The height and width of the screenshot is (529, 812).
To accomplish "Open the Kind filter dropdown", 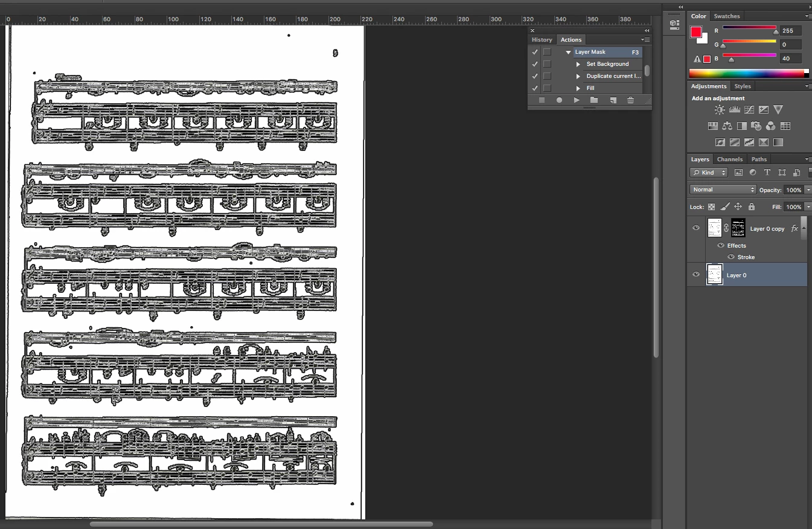I will click(709, 173).
